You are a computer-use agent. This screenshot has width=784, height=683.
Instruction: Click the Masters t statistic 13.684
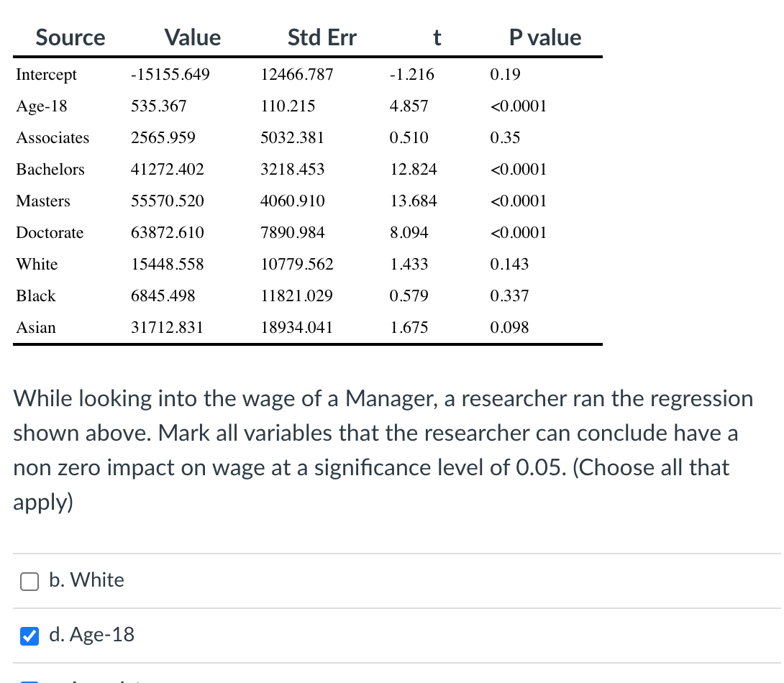(414, 201)
